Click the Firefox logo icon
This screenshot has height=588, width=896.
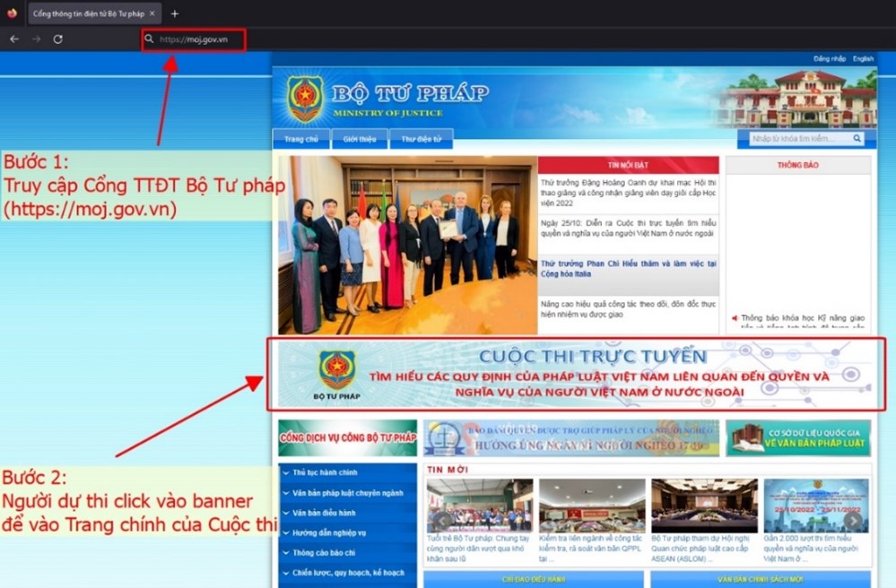[x=12, y=13]
